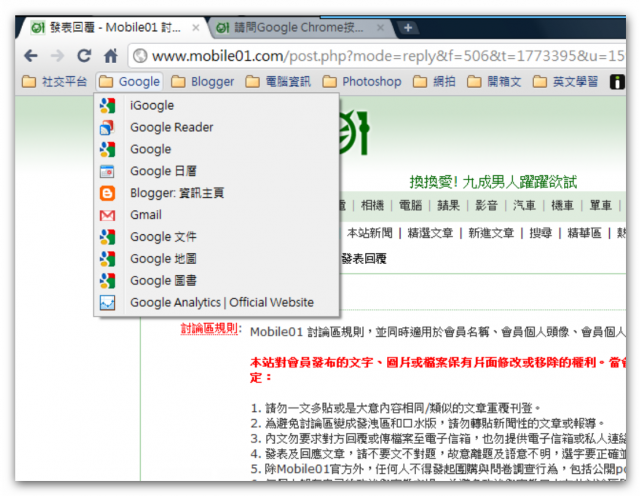Open the Photoshop bookmark folder
Image resolution: width=640 pixels, height=496 pixels.
point(362,82)
